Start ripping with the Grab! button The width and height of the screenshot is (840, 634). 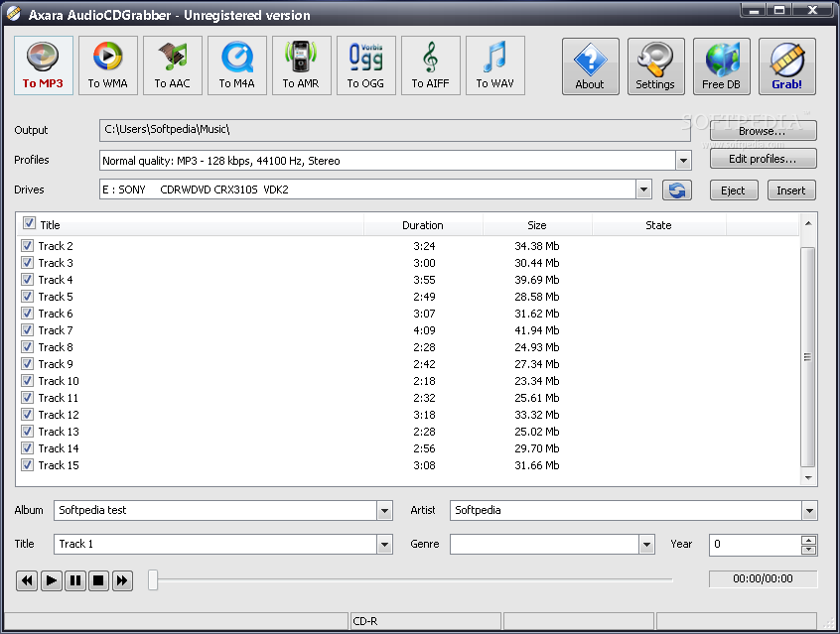click(x=787, y=66)
